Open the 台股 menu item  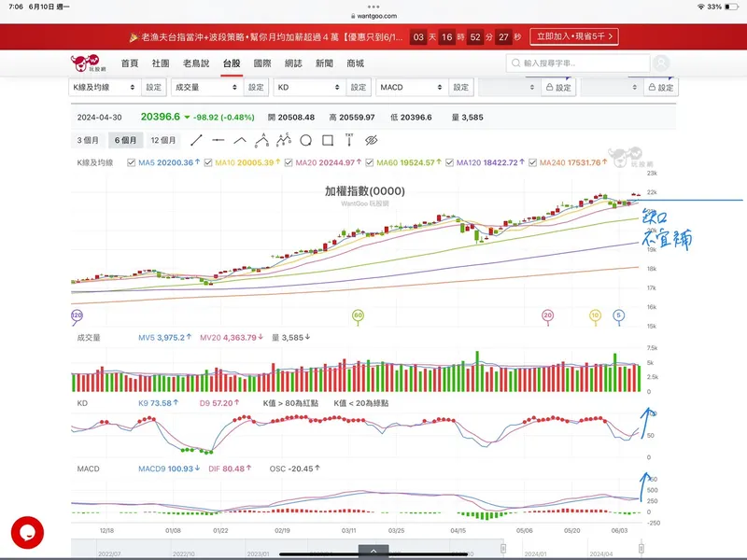(232, 63)
